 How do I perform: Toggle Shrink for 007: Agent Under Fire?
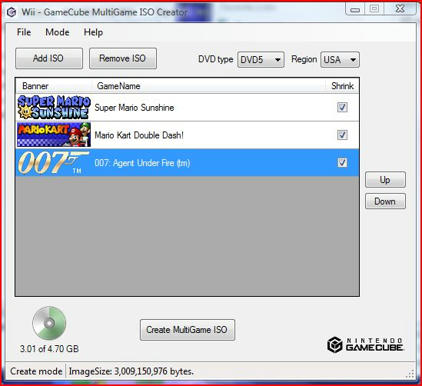point(342,163)
